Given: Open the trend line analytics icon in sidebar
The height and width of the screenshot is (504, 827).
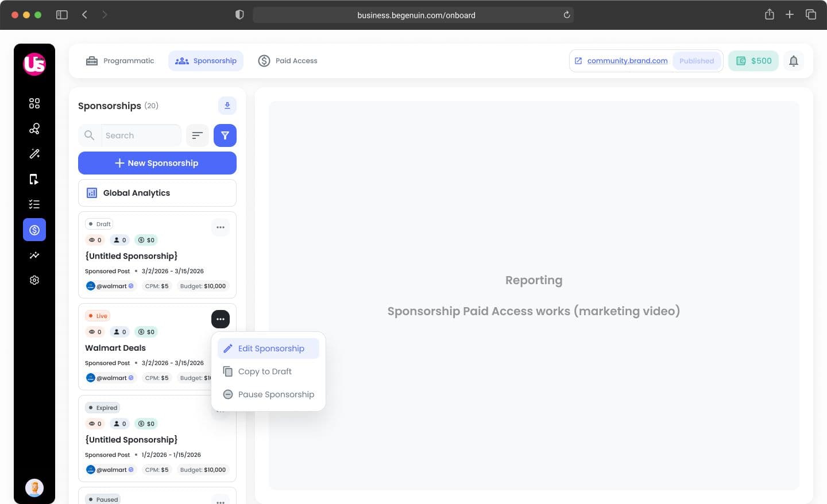Looking at the screenshot, I should (x=34, y=255).
